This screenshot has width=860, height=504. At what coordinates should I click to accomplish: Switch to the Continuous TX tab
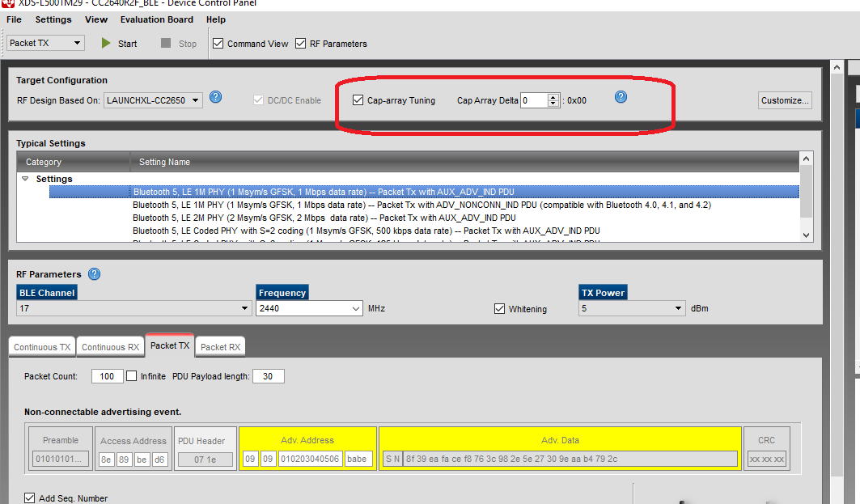click(x=42, y=347)
